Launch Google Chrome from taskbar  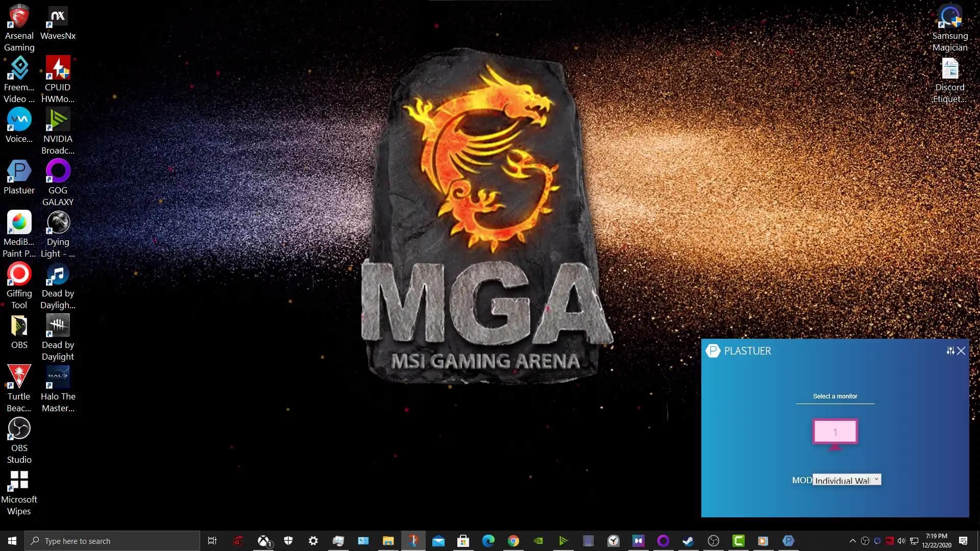coord(513,541)
